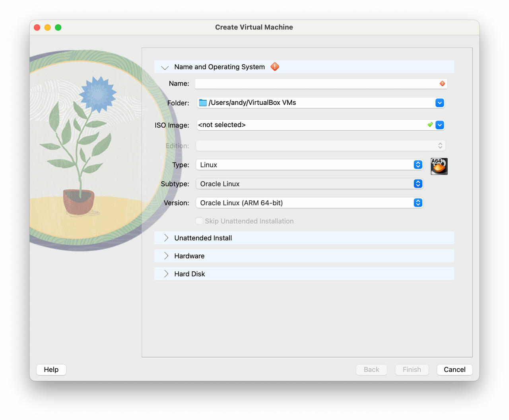Image resolution: width=509 pixels, height=420 pixels.
Task: Open the Folder dropdown arrow
Action: pos(439,103)
